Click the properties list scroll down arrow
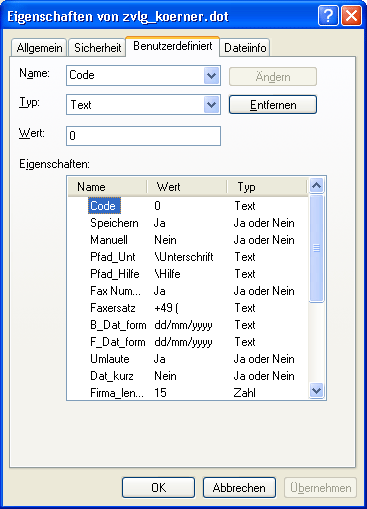This screenshot has height=509, width=367. [316, 390]
